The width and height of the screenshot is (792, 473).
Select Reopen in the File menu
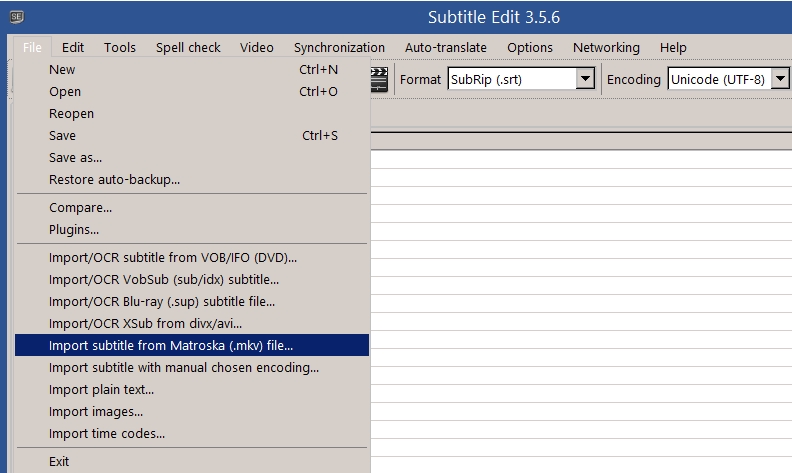(x=71, y=114)
